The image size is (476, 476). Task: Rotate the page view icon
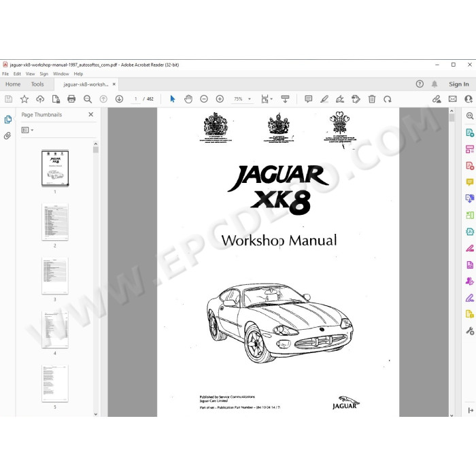(x=388, y=99)
